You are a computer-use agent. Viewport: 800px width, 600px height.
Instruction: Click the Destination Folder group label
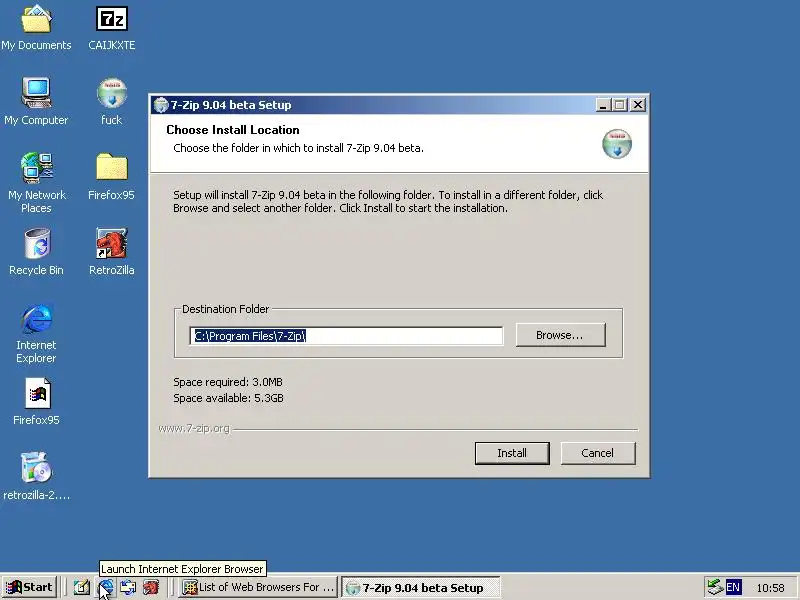pyautogui.click(x=225, y=309)
